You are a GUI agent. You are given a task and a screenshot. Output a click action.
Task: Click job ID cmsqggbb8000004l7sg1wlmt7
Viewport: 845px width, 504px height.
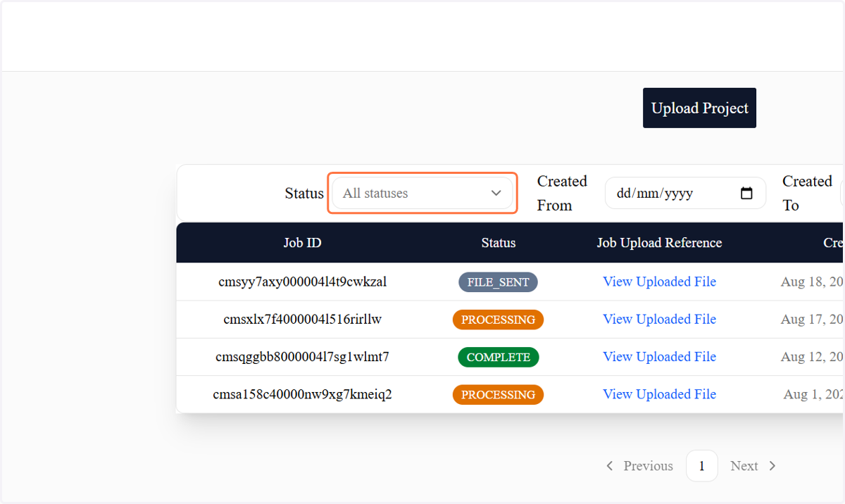coord(303,357)
